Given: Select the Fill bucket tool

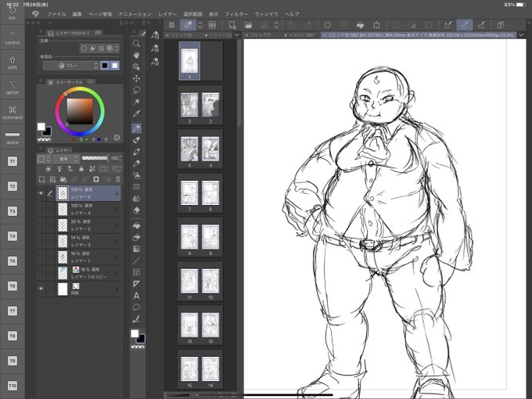Looking at the screenshot, I should tap(136, 225).
